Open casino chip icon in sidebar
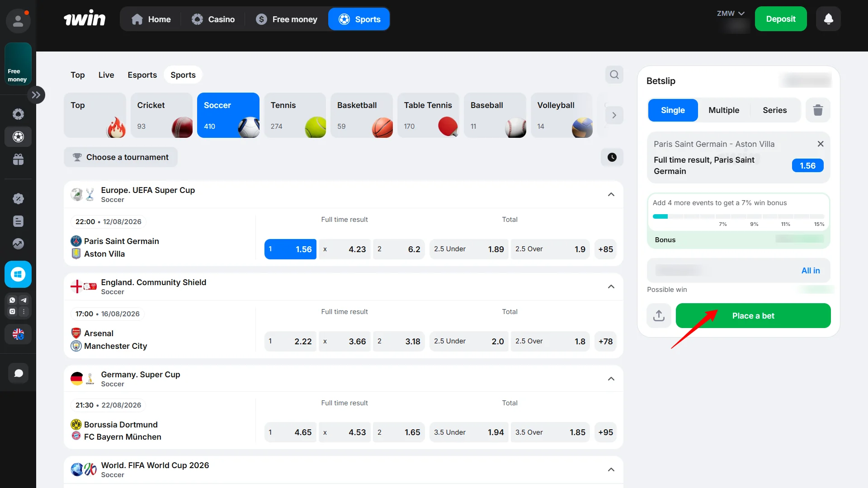 [18, 114]
